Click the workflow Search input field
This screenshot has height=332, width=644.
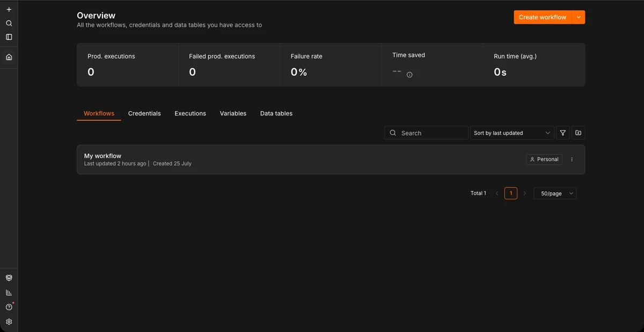point(426,133)
